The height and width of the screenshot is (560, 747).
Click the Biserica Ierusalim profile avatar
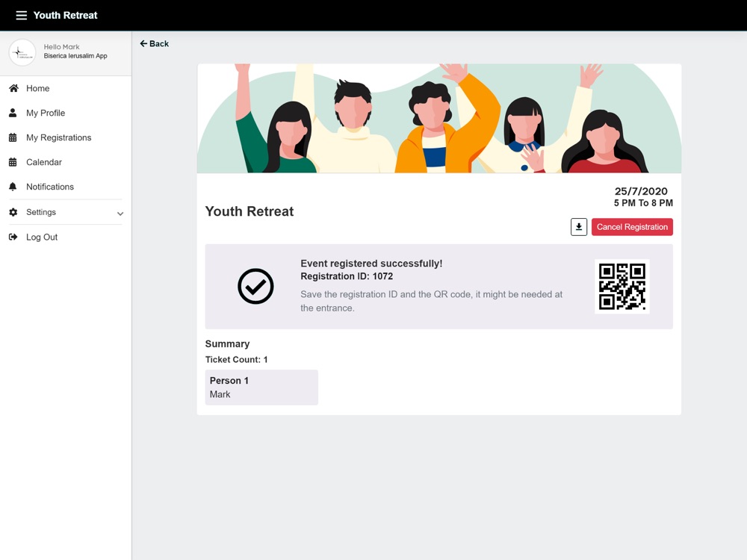coord(22,52)
